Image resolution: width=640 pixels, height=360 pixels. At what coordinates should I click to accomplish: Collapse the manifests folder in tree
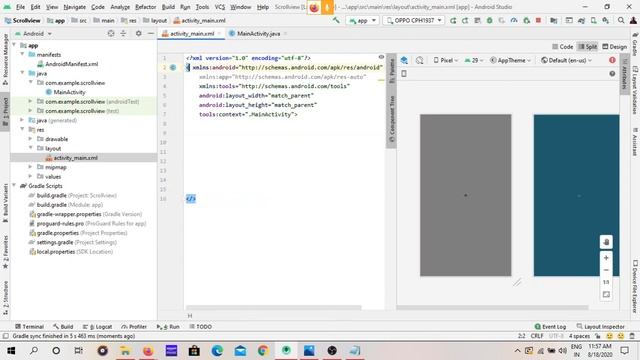[22, 54]
